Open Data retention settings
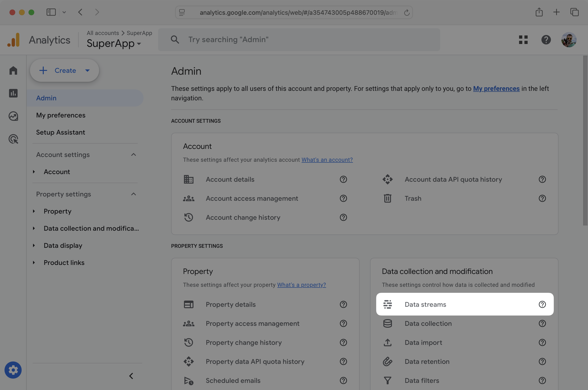The height and width of the screenshot is (390, 588). (427, 361)
